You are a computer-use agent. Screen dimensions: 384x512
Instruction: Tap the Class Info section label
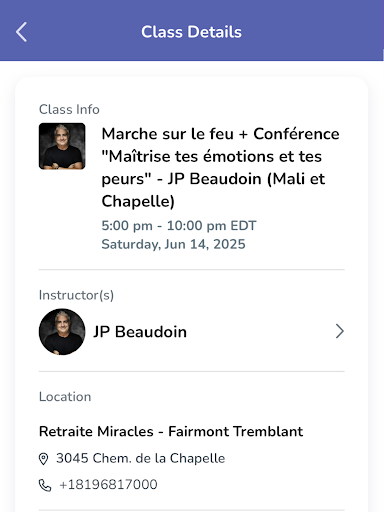point(69,109)
